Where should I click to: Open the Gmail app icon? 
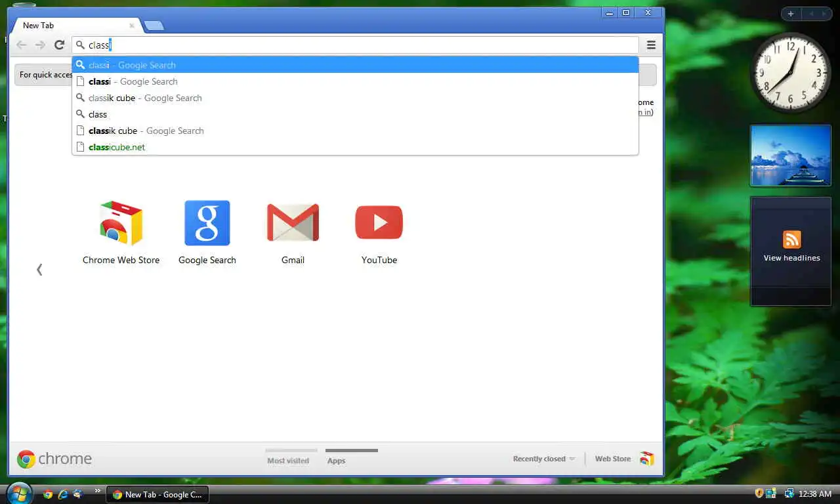(293, 223)
